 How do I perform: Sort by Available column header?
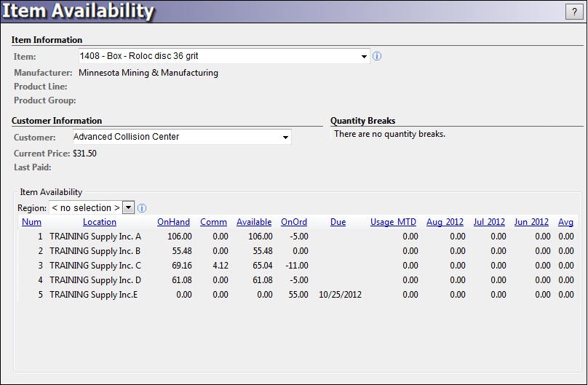point(254,222)
